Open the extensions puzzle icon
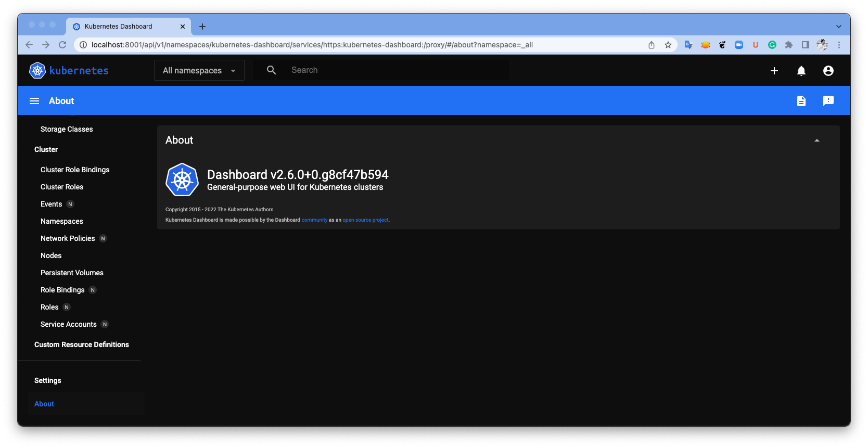 click(x=789, y=45)
